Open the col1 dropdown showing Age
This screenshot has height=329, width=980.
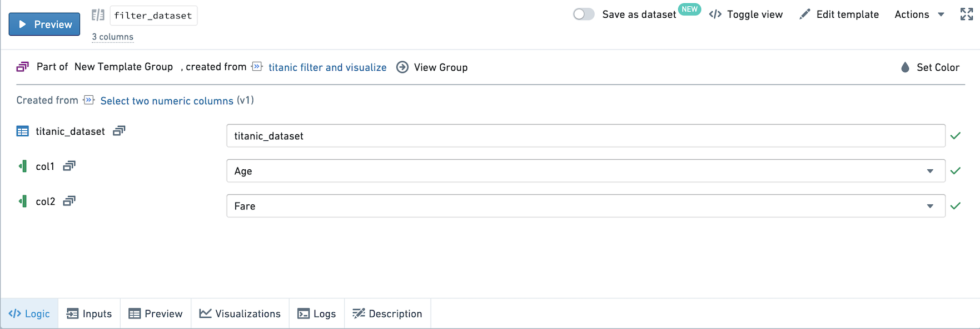586,171
